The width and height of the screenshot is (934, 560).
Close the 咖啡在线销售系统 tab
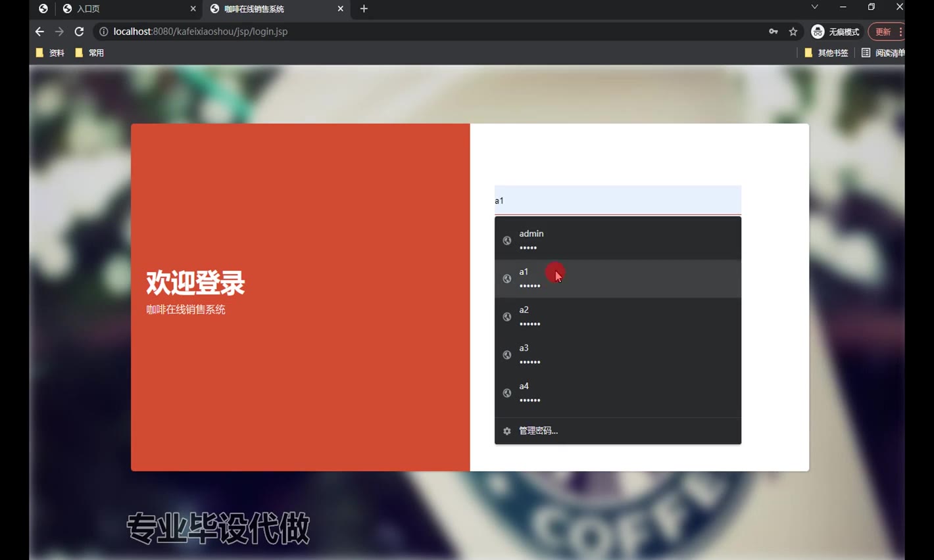point(340,9)
